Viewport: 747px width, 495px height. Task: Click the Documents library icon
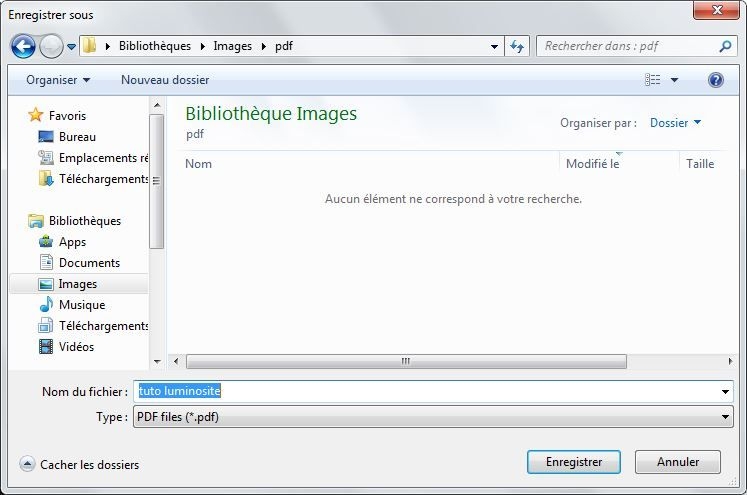point(46,263)
